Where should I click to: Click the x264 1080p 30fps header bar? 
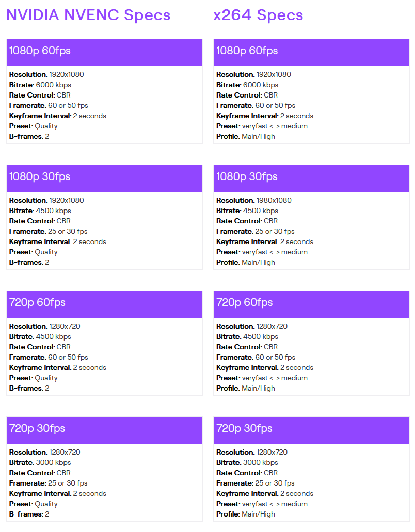[x=311, y=177]
